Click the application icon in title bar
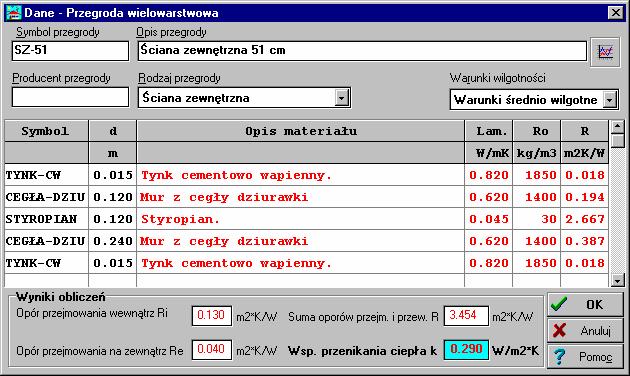Image resolution: width=630 pixels, height=376 pixels. pyautogui.click(x=14, y=12)
